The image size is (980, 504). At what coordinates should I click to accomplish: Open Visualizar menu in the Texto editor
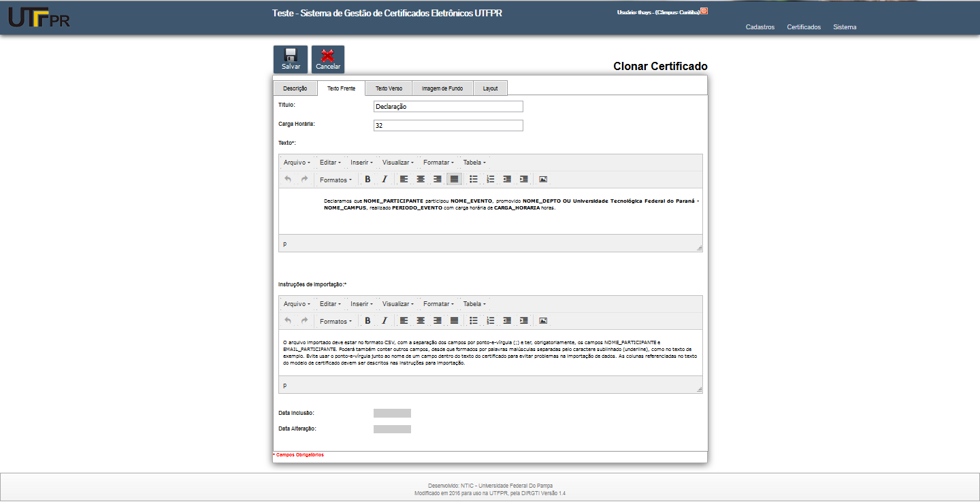tap(398, 163)
